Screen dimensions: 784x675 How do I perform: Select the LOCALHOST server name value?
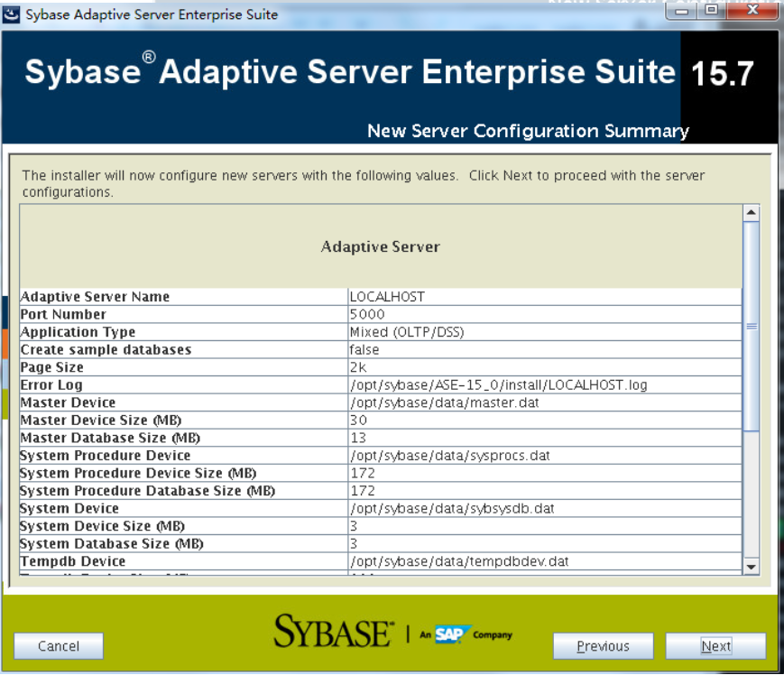pyautogui.click(x=387, y=297)
